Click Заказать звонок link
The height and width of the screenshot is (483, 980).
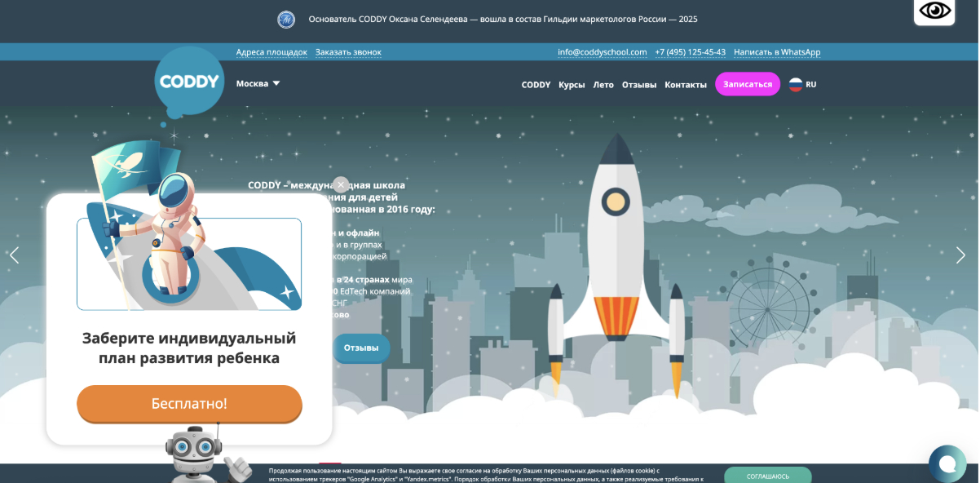point(348,52)
